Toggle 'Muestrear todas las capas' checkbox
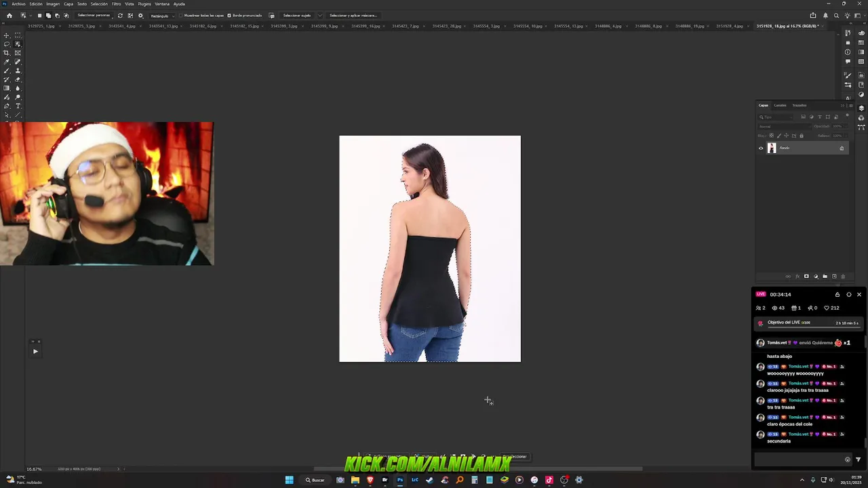The height and width of the screenshot is (488, 868). click(180, 16)
